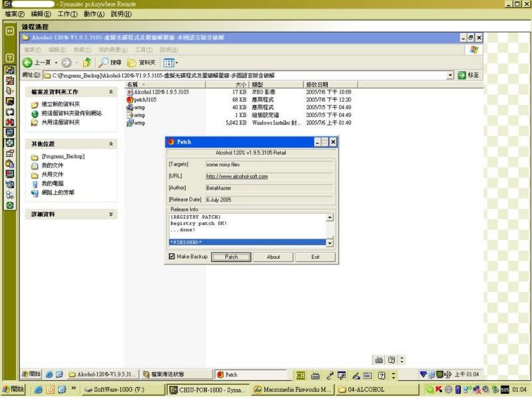Expand the 詳細資料 panel
The image size is (532, 399).
pyautogui.click(x=111, y=214)
